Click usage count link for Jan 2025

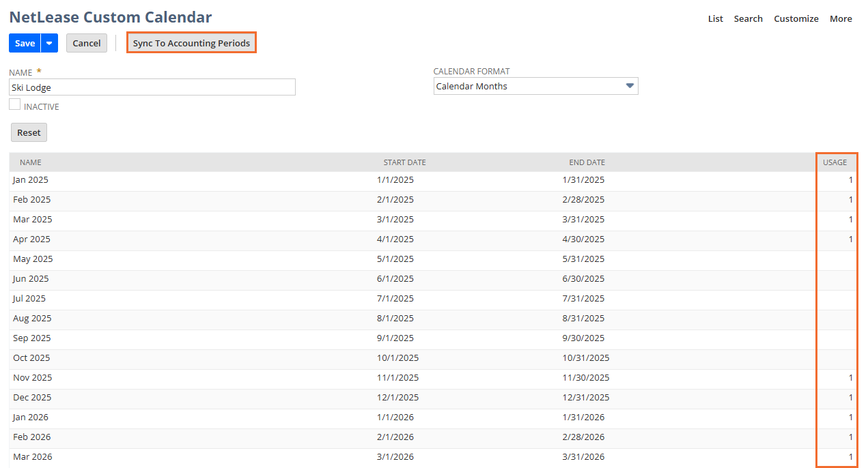tap(850, 180)
